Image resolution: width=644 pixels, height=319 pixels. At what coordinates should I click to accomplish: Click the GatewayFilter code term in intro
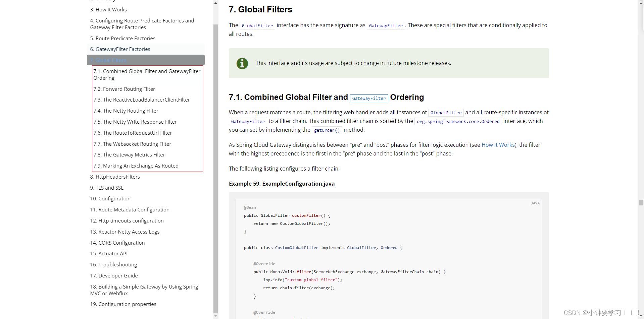386,25
